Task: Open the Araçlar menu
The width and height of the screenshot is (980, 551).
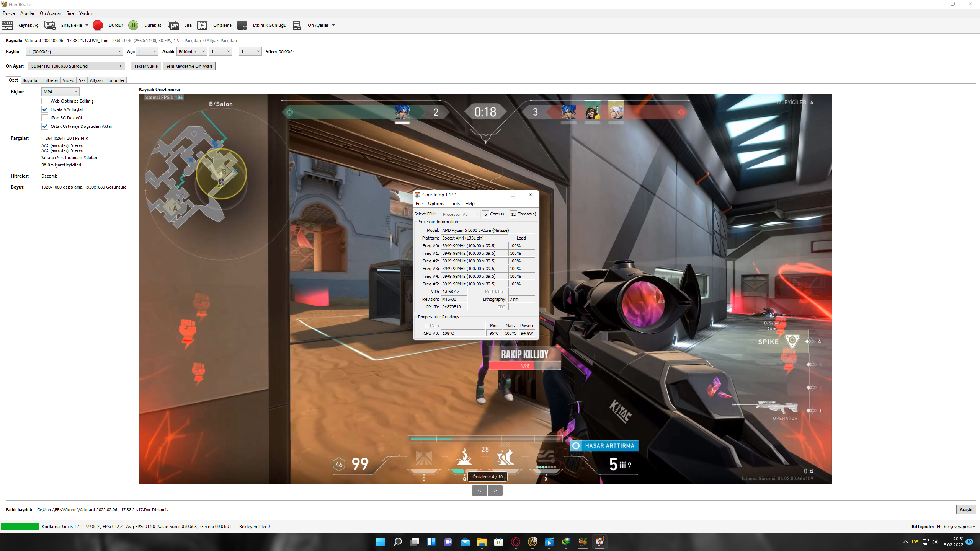Action: pyautogui.click(x=27, y=13)
